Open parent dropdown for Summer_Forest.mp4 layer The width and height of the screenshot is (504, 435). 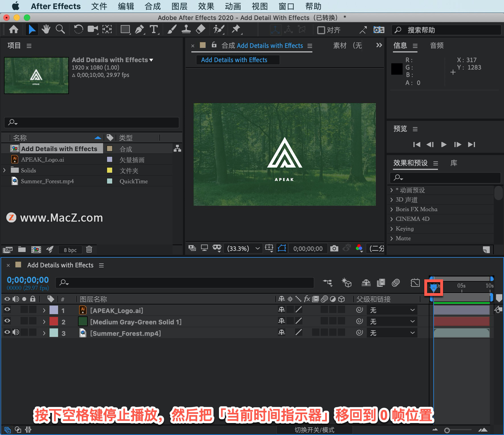click(392, 333)
